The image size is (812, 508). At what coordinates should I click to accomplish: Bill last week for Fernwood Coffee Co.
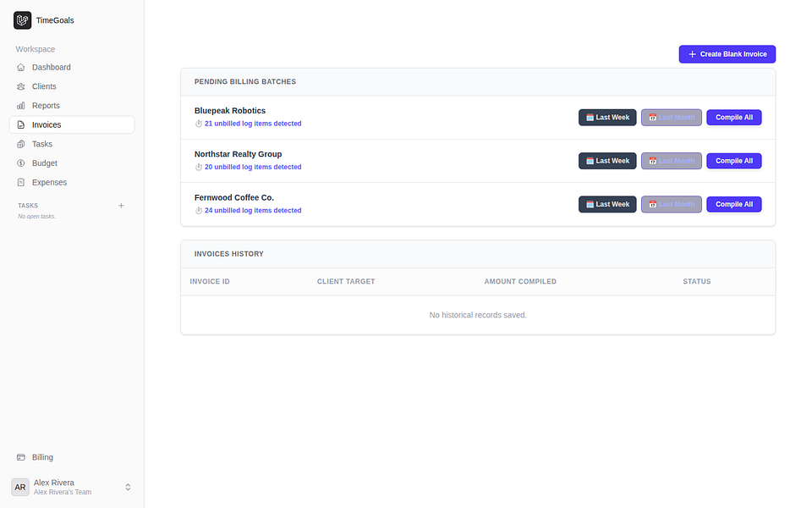coord(607,205)
